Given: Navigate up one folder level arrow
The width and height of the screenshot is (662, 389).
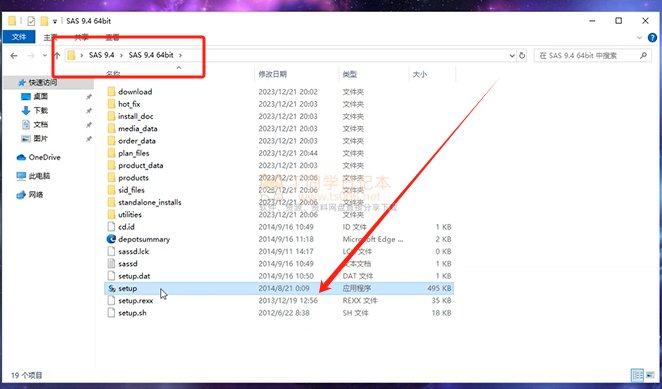Looking at the screenshot, I should pyautogui.click(x=57, y=55).
